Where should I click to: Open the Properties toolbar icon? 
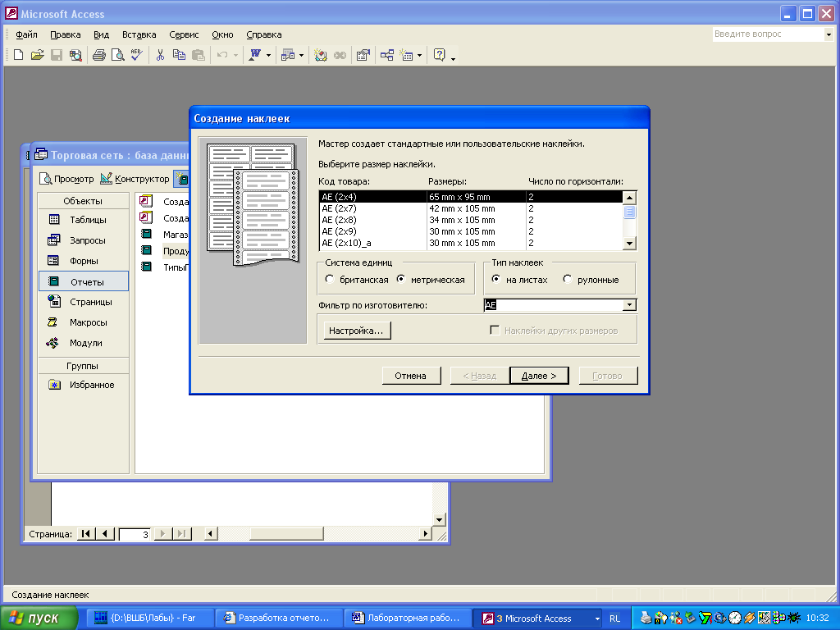point(363,55)
